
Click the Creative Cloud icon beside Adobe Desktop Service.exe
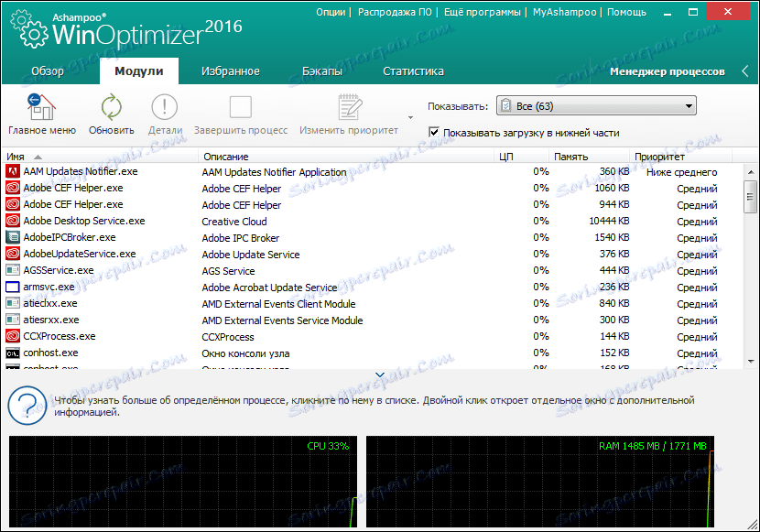[x=11, y=221]
